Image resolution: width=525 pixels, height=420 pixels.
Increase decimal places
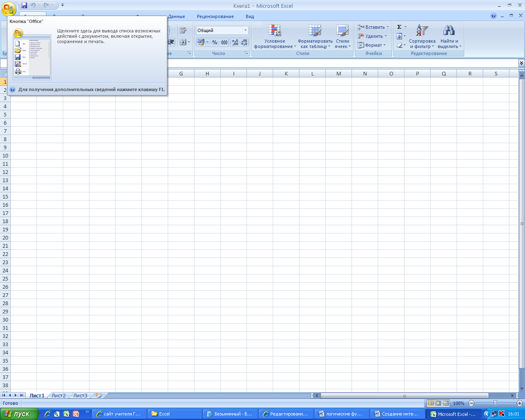tap(235, 42)
